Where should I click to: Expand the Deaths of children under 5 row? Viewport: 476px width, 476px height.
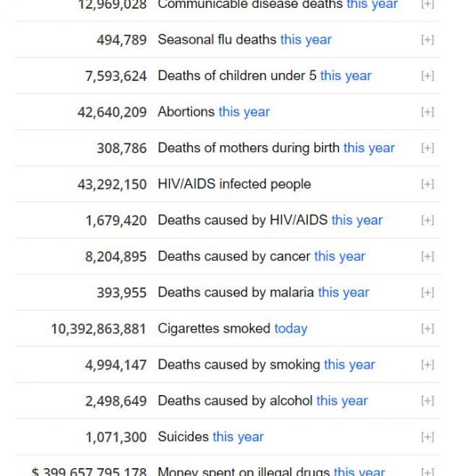pos(427,76)
